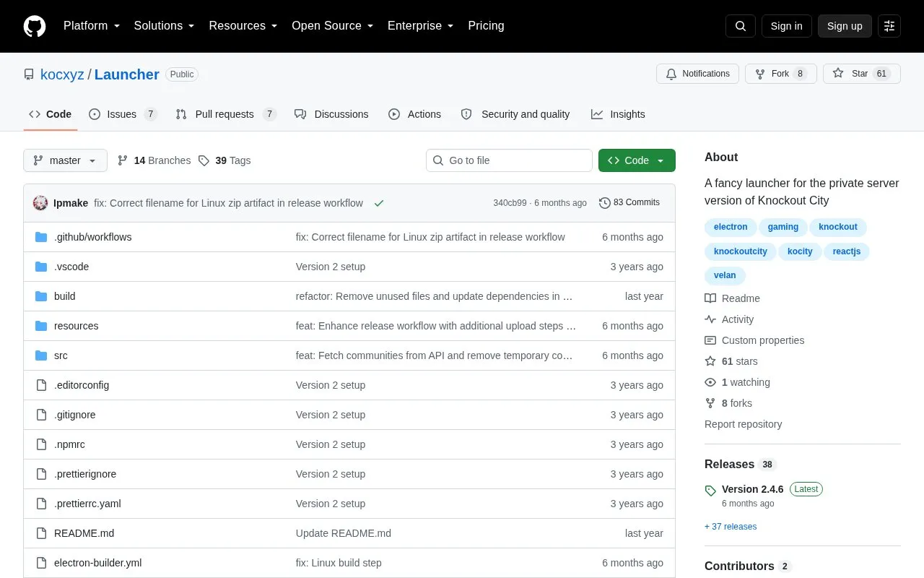Open the Discussions tab
The width and height of the screenshot is (924, 578).
tap(331, 114)
